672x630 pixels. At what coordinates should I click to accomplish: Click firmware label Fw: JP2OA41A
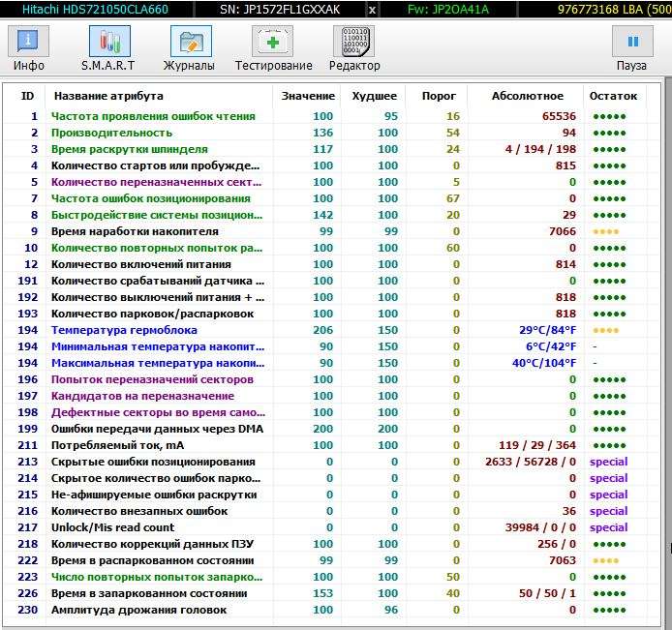[448, 10]
